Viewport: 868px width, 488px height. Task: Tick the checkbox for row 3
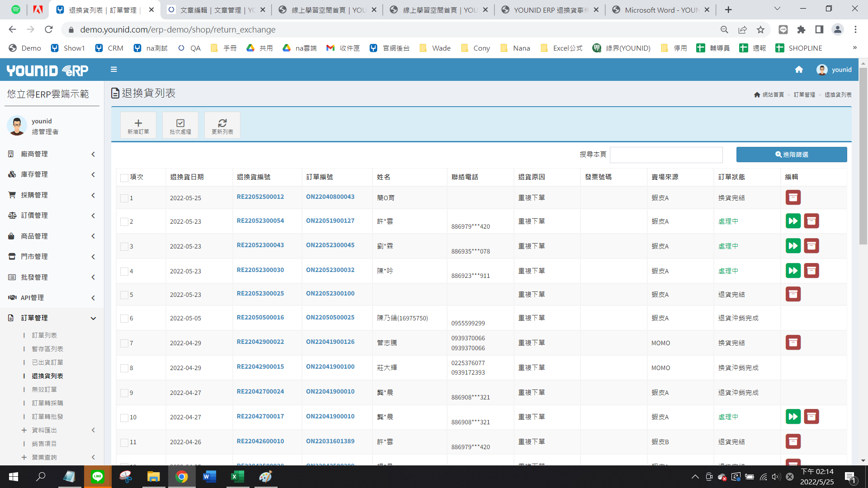click(x=124, y=247)
